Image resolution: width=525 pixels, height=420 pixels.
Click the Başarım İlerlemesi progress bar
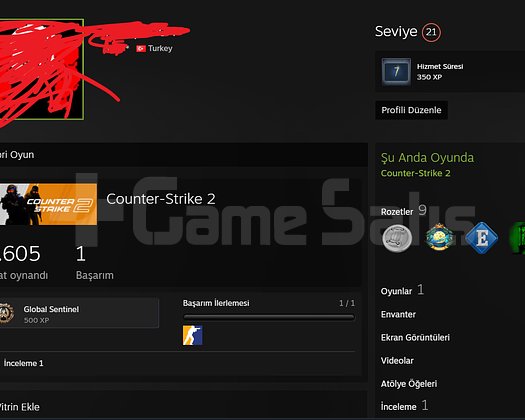pos(269,317)
